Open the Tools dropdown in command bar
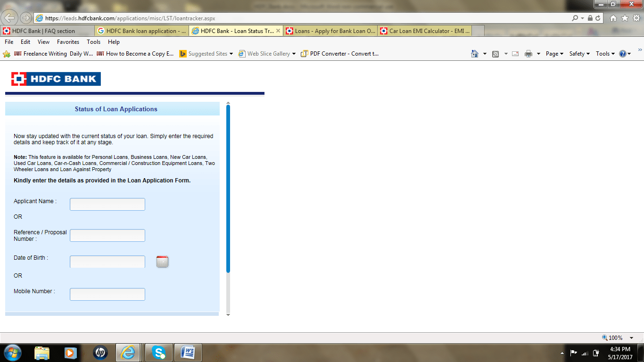This screenshot has width=644, height=362. (605, 54)
